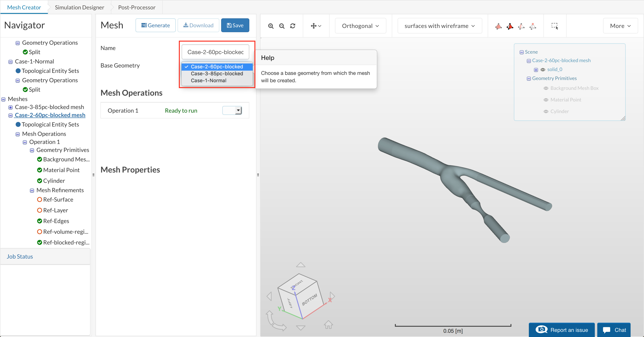This screenshot has height=337, width=644.
Task: Select the first red pyramid selection icon
Action: point(498,26)
